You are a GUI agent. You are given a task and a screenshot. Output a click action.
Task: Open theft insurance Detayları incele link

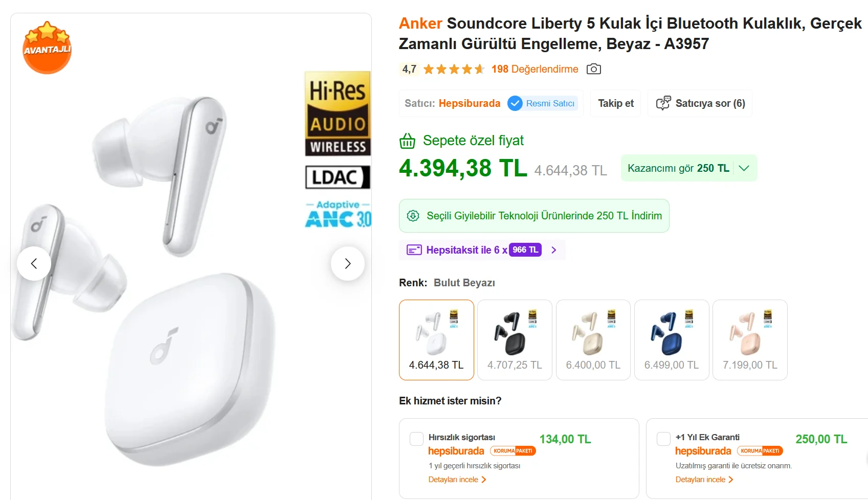[457, 480]
